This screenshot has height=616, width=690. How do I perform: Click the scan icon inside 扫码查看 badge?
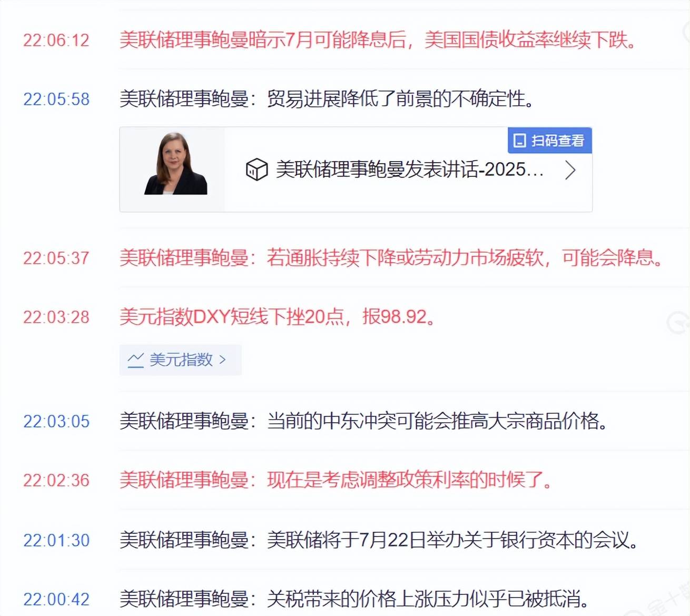point(520,141)
